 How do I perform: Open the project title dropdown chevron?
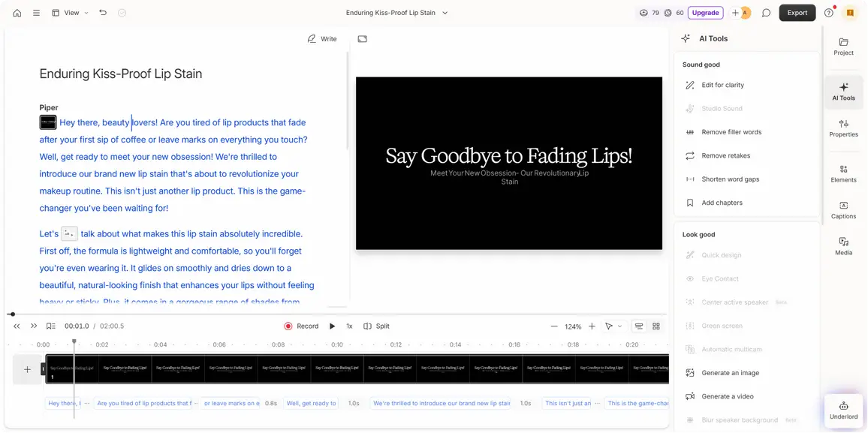tap(445, 13)
